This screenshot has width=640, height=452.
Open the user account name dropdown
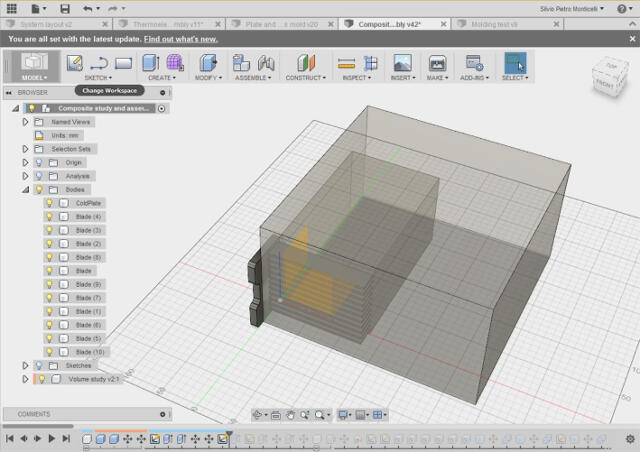click(572, 9)
